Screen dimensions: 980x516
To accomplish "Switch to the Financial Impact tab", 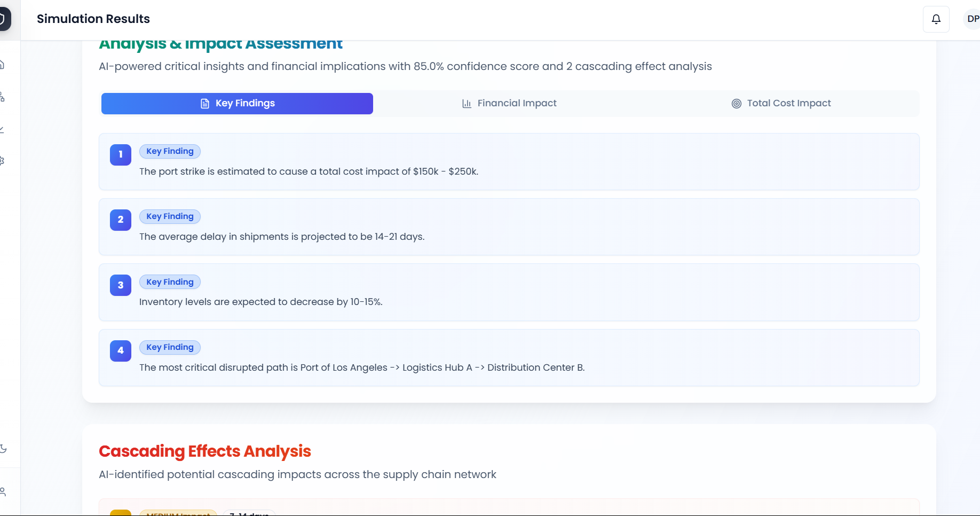I will 509,104.
